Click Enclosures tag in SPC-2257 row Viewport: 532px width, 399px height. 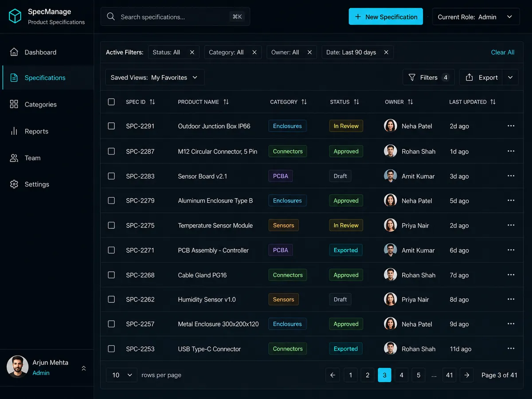[287, 324]
